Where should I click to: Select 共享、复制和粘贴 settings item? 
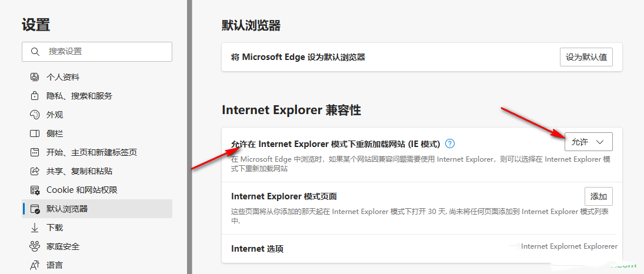(x=97, y=171)
